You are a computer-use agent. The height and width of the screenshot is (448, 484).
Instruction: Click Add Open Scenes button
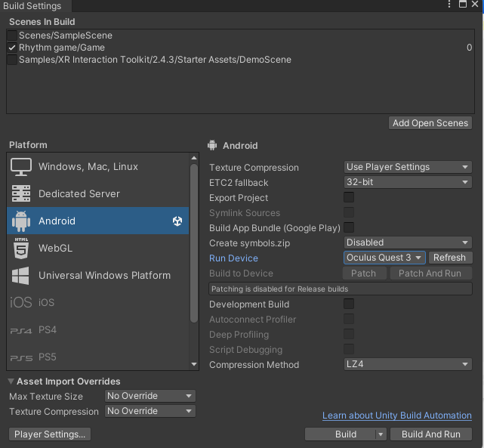click(x=430, y=123)
